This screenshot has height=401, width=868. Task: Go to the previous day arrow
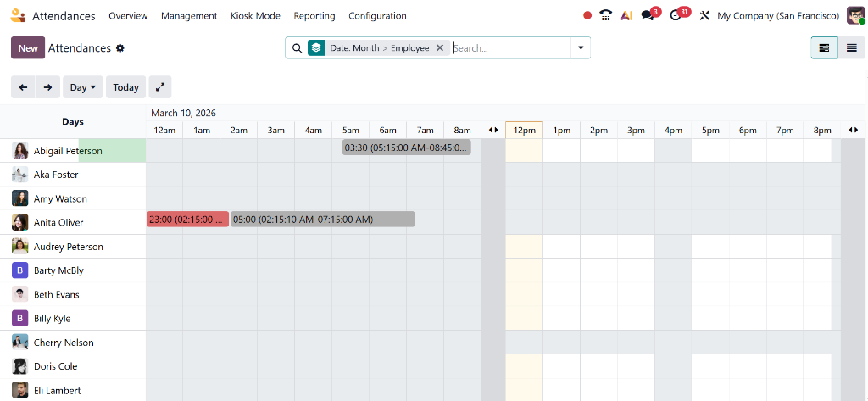click(x=24, y=87)
